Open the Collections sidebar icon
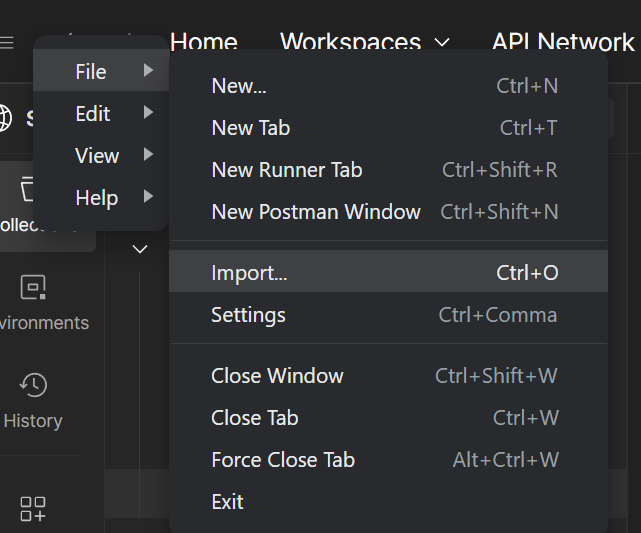641x533 pixels. point(26,189)
